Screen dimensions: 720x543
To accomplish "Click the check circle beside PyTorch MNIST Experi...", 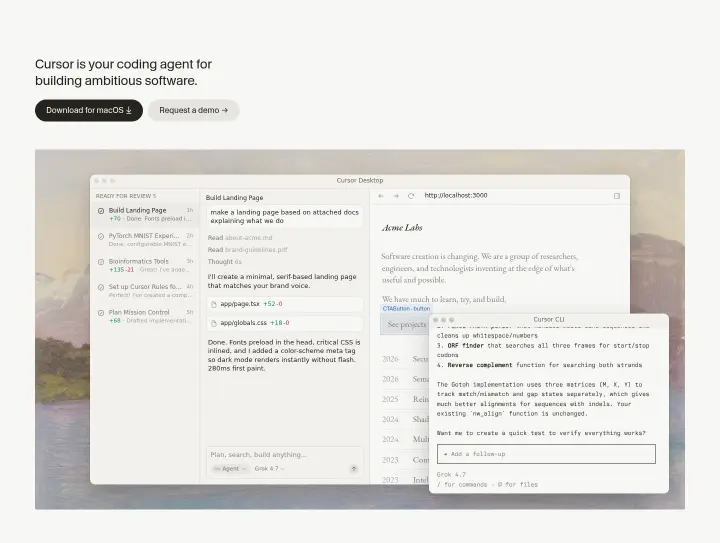I will (101, 236).
